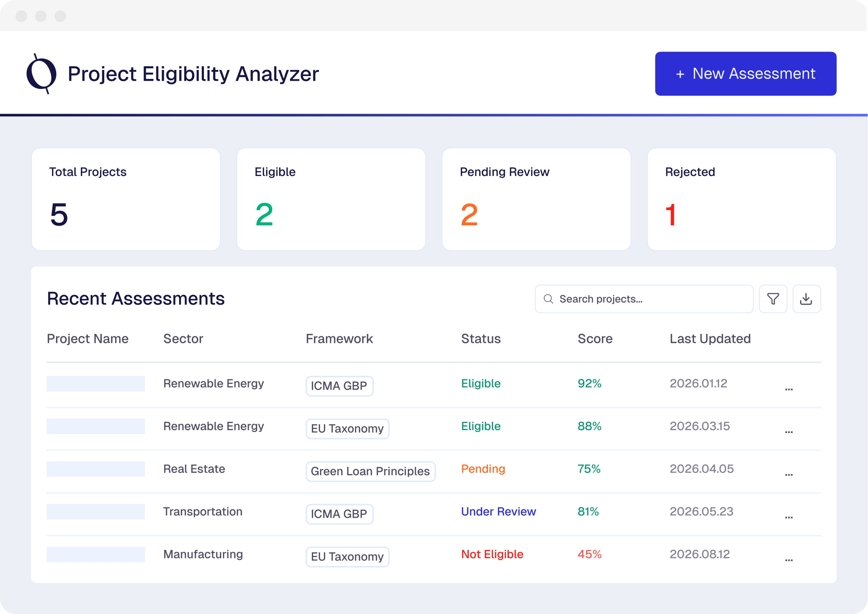Click the magnifier icon in the search field
Image resolution: width=868 pixels, height=614 pixels.
pyautogui.click(x=548, y=299)
